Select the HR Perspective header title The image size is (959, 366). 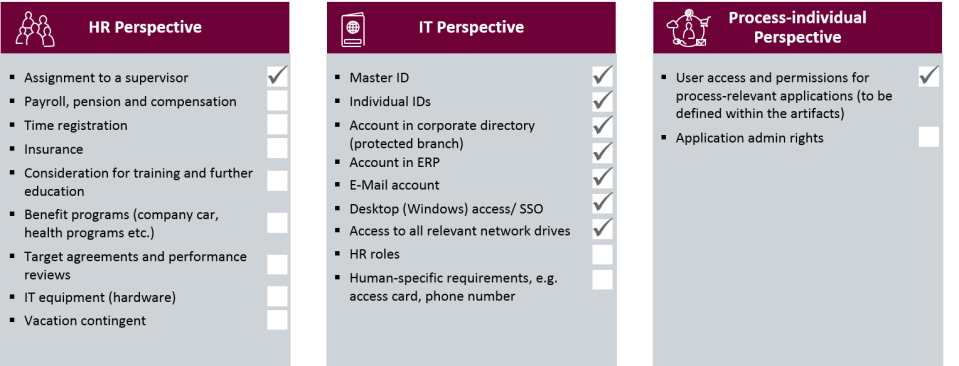pos(145,28)
